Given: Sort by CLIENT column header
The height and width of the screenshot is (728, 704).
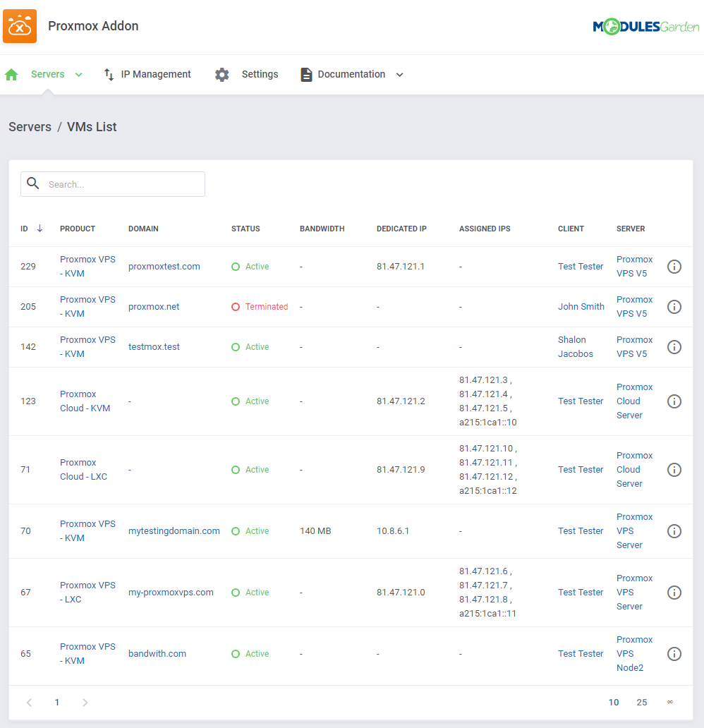Looking at the screenshot, I should tap(571, 229).
